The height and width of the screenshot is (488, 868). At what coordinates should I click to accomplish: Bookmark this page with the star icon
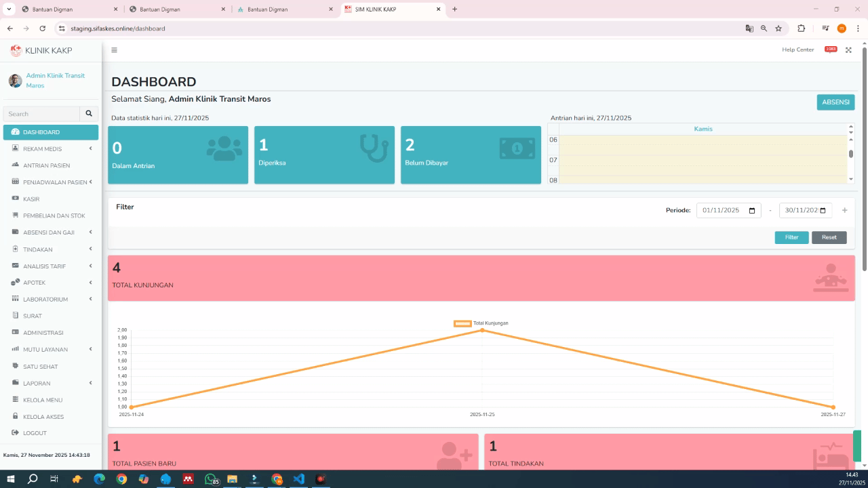point(778,28)
